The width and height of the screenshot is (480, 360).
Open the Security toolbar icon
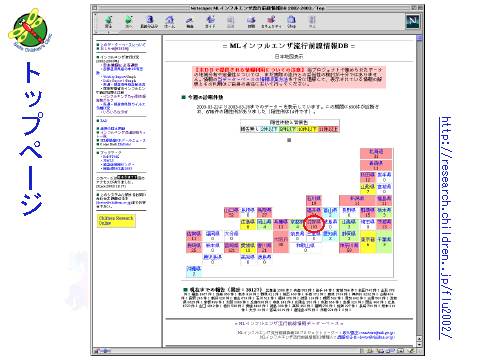271,22
